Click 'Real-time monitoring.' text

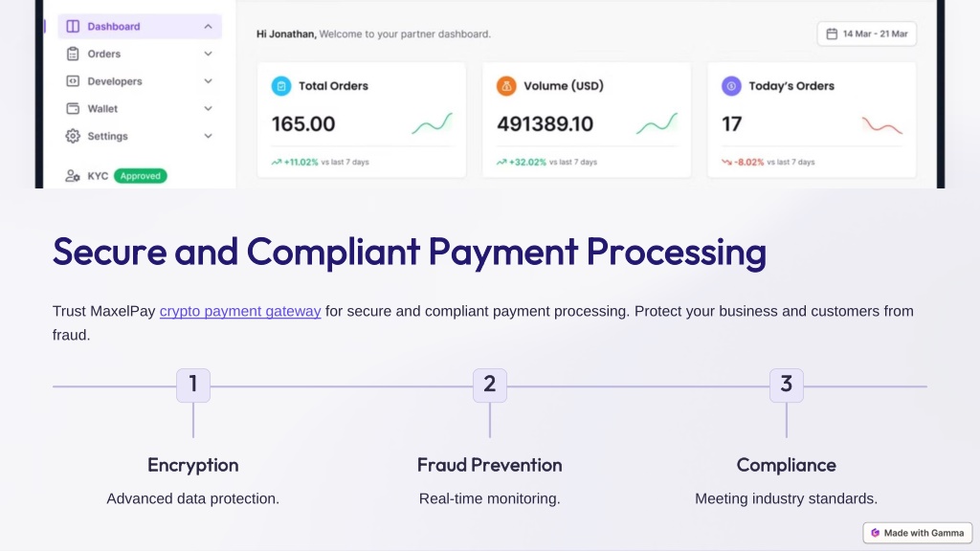coord(489,498)
